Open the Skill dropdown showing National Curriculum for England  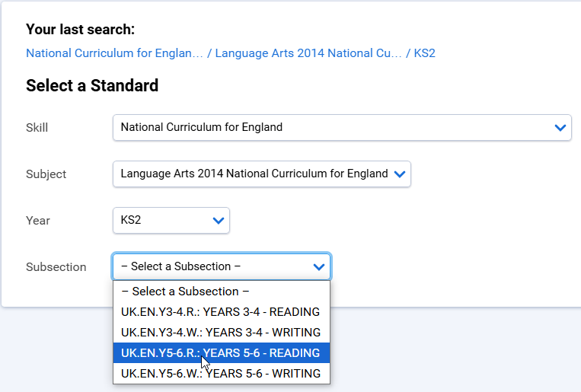342,127
